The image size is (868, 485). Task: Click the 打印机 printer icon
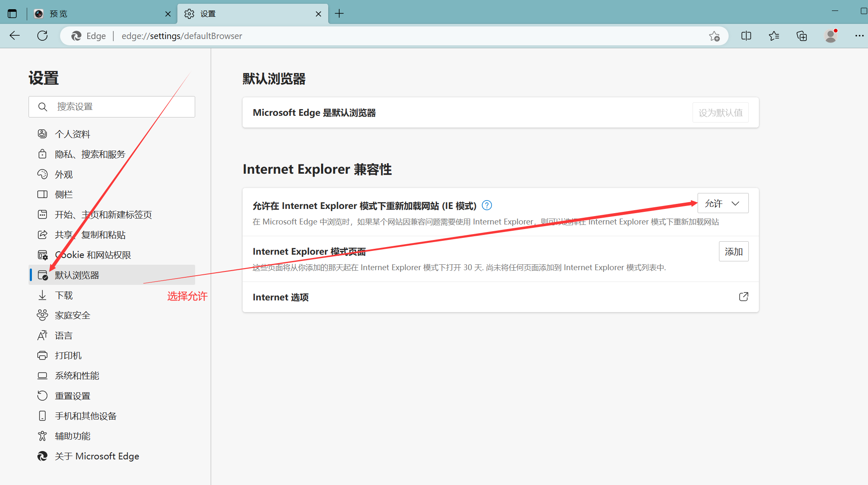click(42, 355)
